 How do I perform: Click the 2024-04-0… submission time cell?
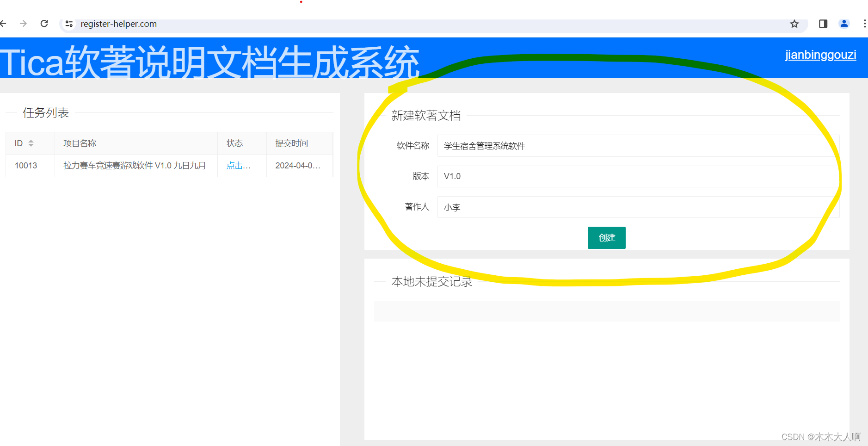[300, 166]
